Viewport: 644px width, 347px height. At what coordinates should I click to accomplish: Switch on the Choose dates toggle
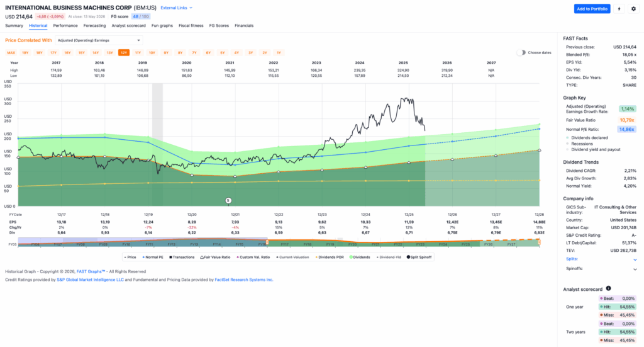pyautogui.click(x=521, y=53)
